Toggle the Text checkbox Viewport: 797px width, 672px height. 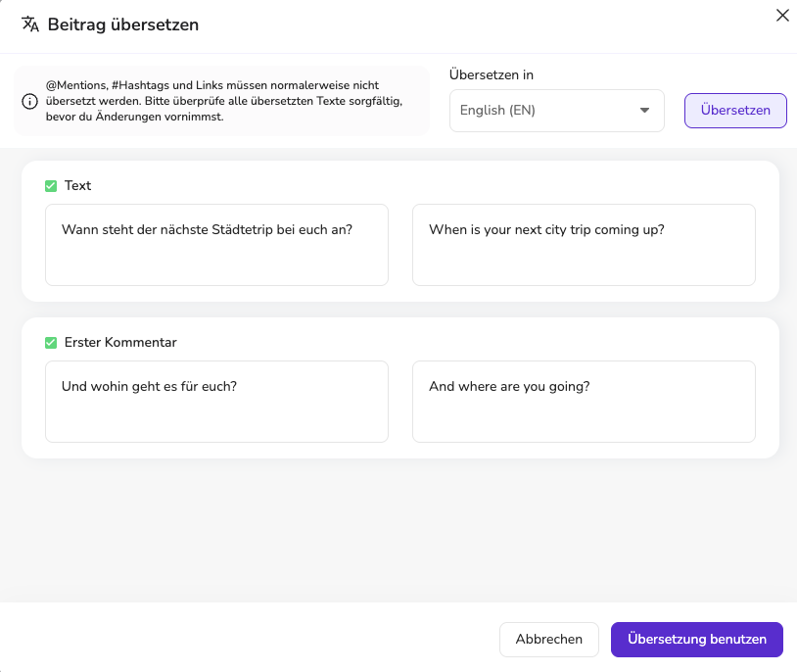coord(51,186)
